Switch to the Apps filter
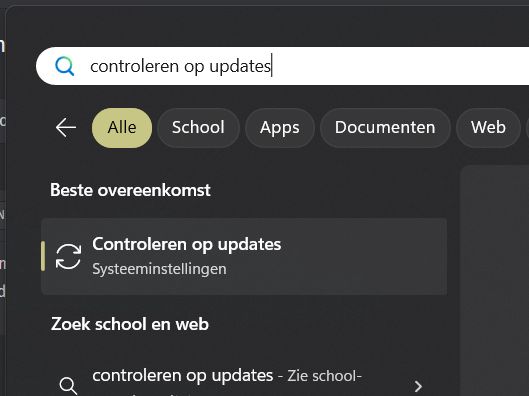Viewport: 529px width, 396px height. [x=280, y=128]
